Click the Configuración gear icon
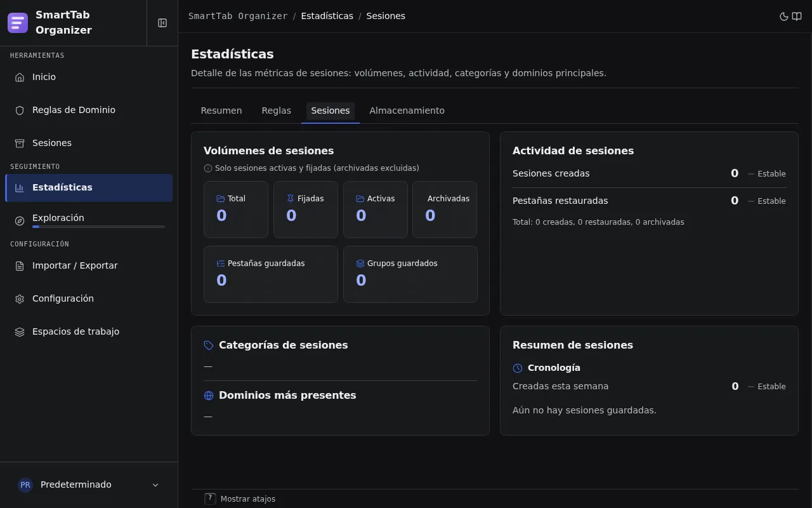Screen dimensions: 812x508 pyautogui.click(x=20, y=298)
